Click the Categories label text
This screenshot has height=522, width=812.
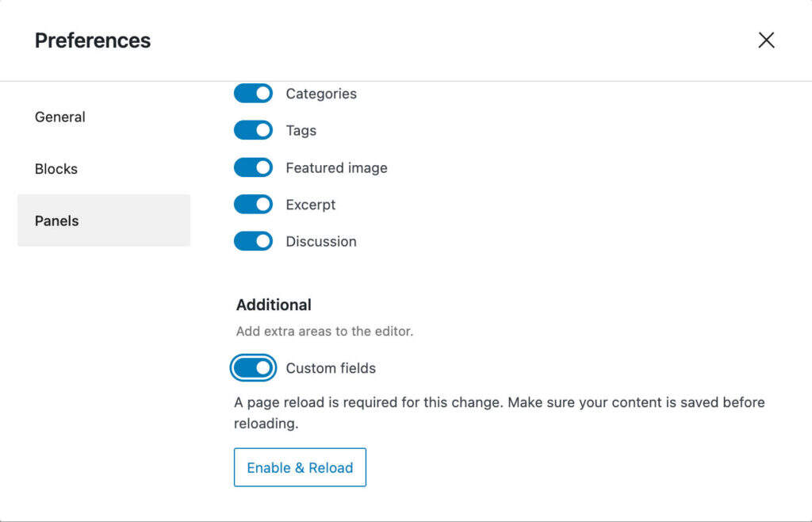[x=321, y=94]
